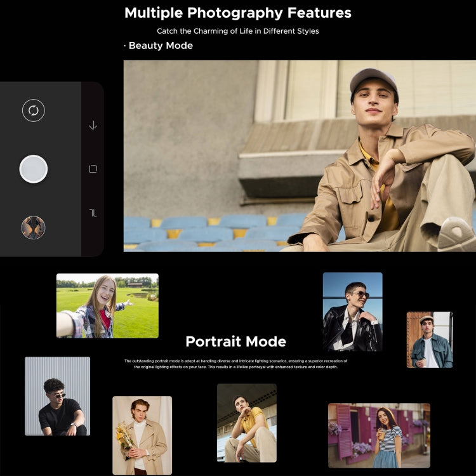Tap the square home navigation icon

[93, 169]
